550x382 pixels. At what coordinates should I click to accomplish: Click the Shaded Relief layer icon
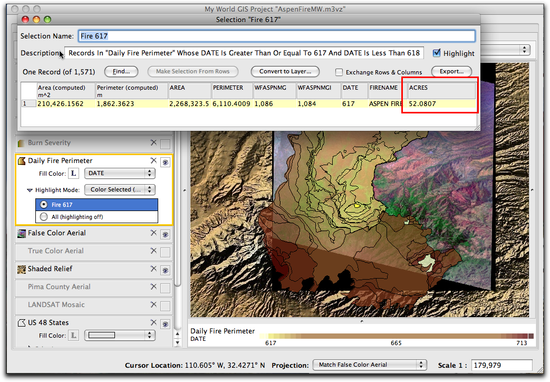point(21,269)
